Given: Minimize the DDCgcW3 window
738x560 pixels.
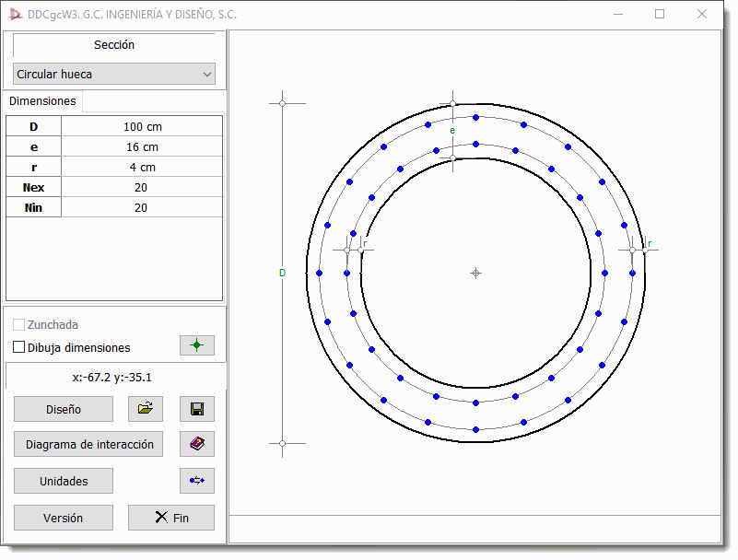Looking at the screenshot, I should click(x=618, y=15).
